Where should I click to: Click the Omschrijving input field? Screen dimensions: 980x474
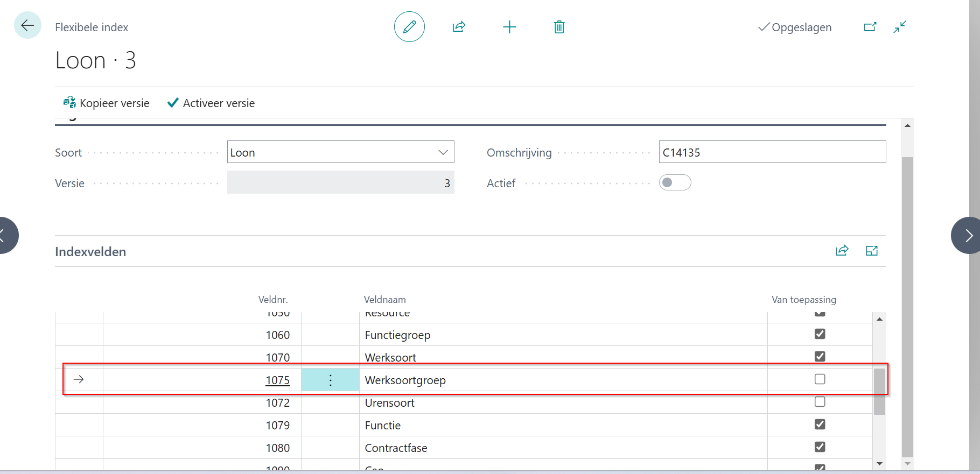point(772,152)
